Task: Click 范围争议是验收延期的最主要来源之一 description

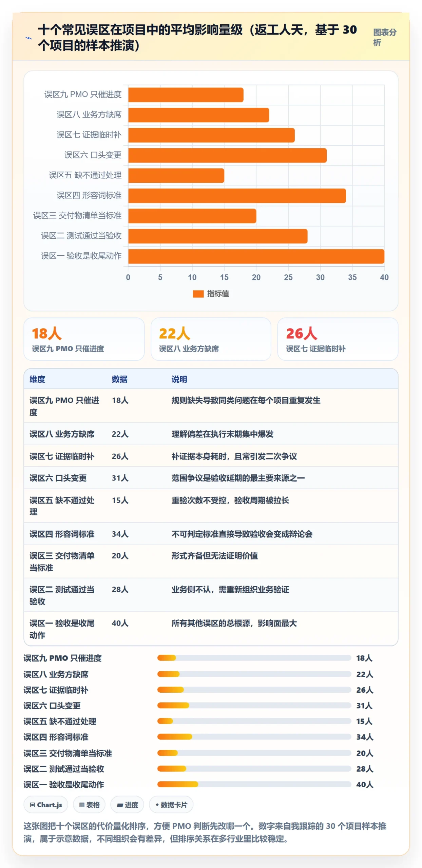Action: [238, 478]
